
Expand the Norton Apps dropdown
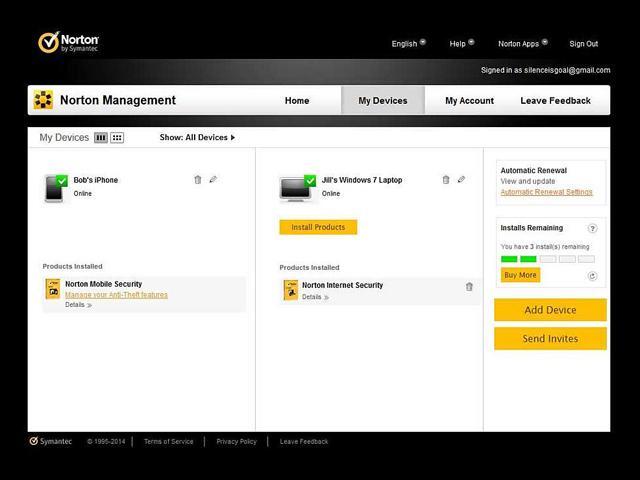click(523, 43)
